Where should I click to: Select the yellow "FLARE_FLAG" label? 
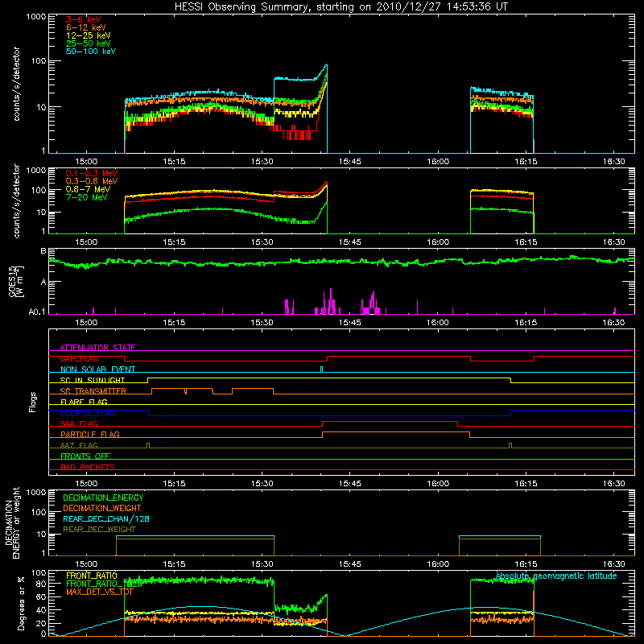84,402
